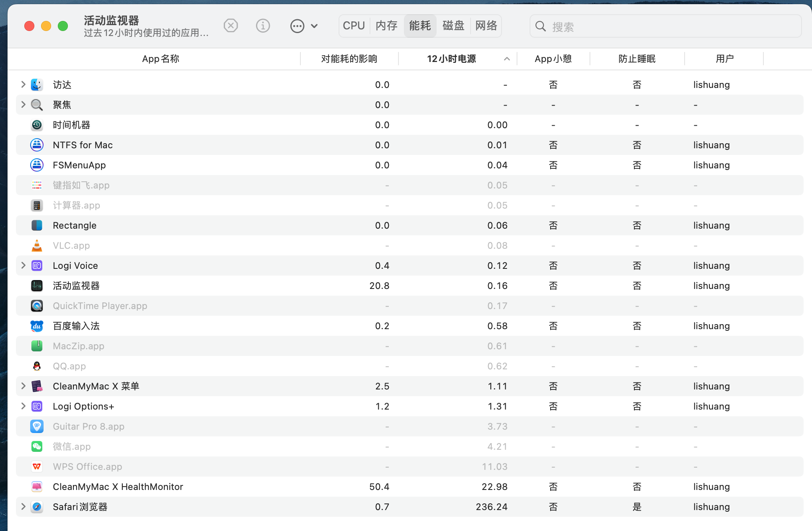812x531 pixels.
Task: Click the WPS Office app icon
Action: (x=37, y=467)
